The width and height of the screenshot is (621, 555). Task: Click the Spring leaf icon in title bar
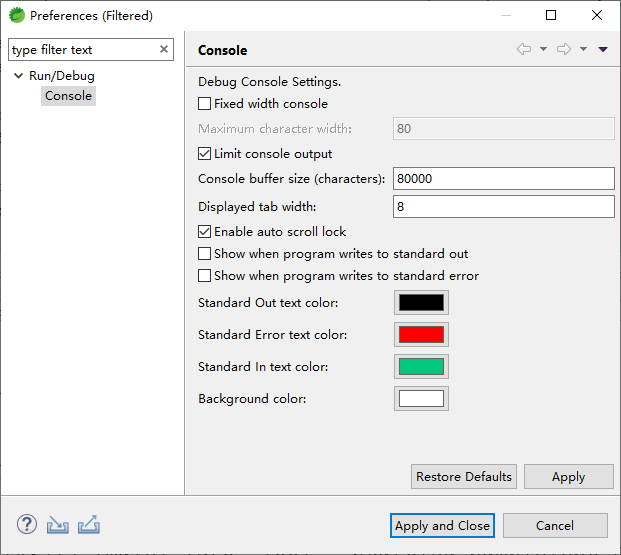[17, 15]
